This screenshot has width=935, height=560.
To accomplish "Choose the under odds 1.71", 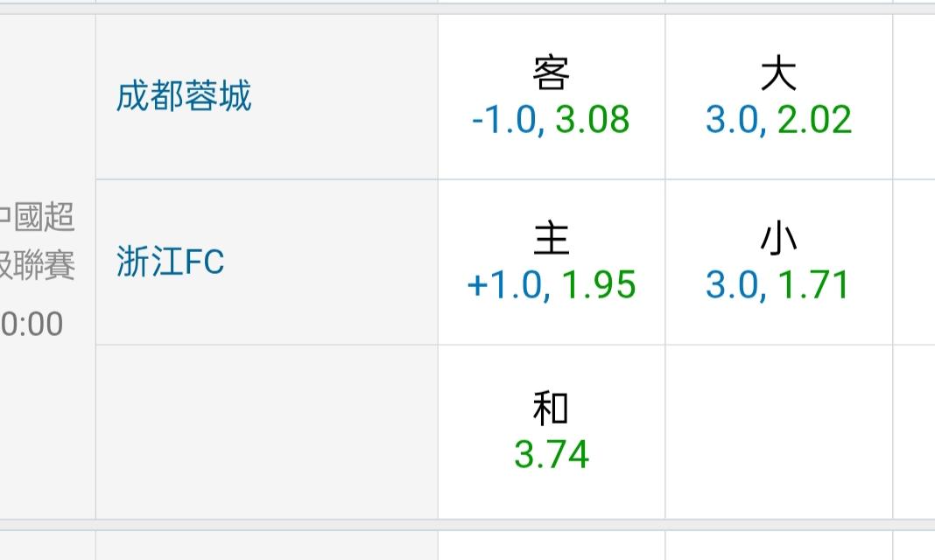I will (813, 285).
